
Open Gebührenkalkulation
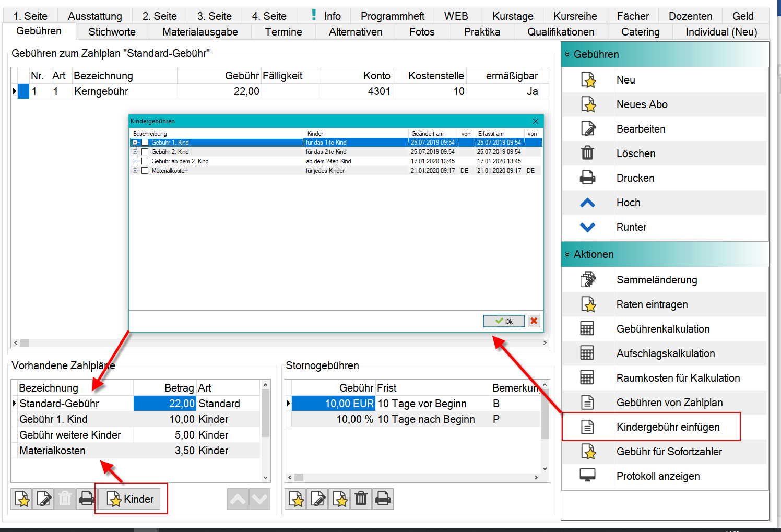(664, 329)
